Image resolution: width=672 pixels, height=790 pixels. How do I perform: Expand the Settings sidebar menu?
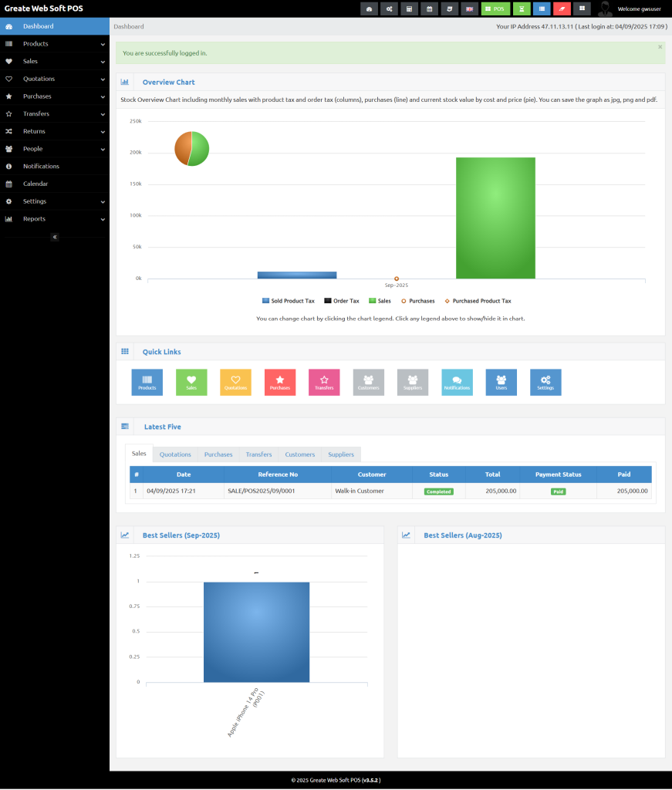54,201
